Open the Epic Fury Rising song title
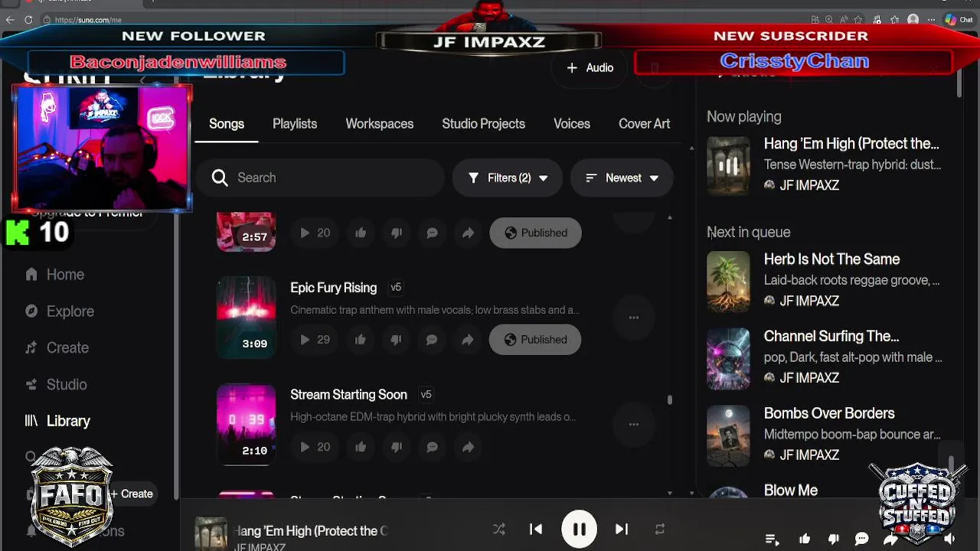The width and height of the screenshot is (980, 551). click(334, 288)
